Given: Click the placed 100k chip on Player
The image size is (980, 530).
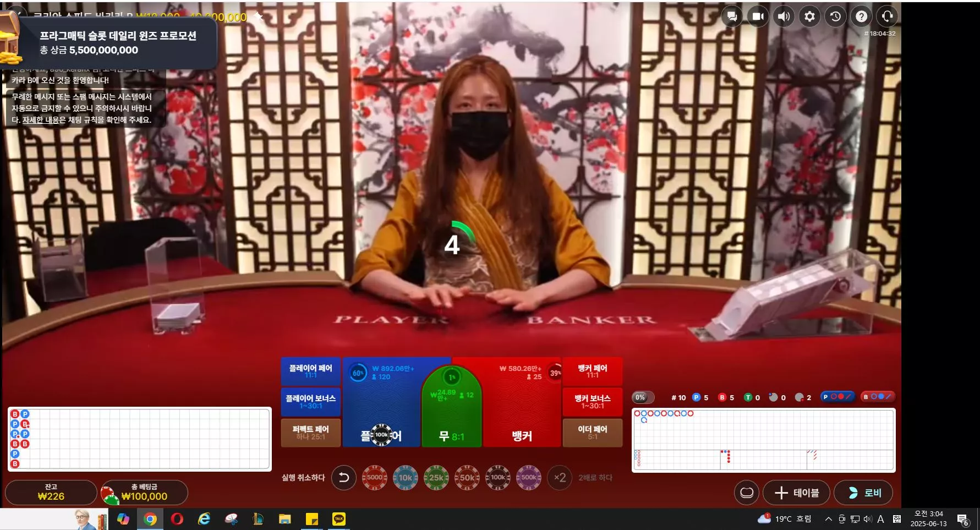Looking at the screenshot, I should pyautogui.click(x=381, y=435).
